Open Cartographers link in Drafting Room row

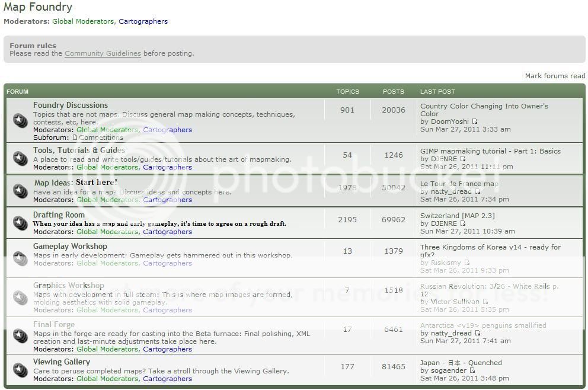167,232
